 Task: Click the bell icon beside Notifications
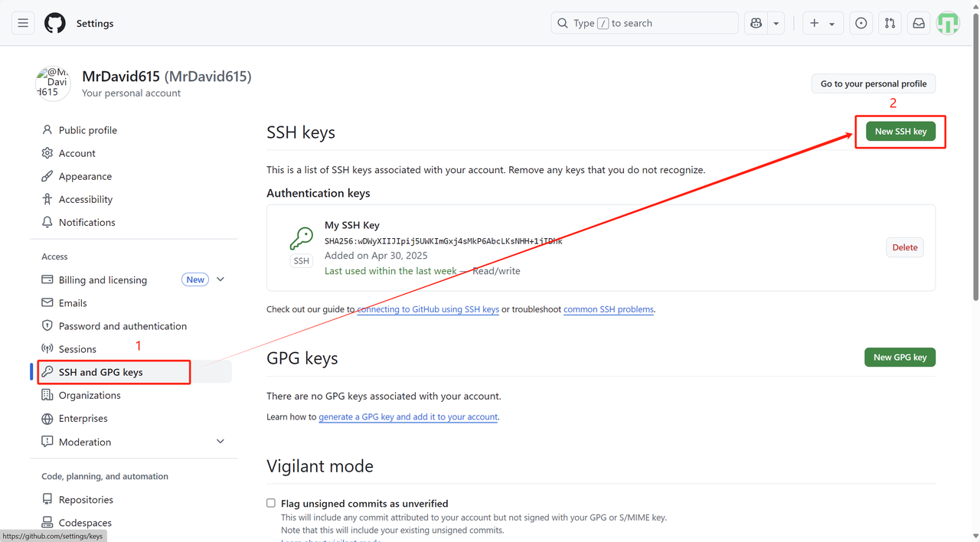pyautogui.click(x=47, y=222)
